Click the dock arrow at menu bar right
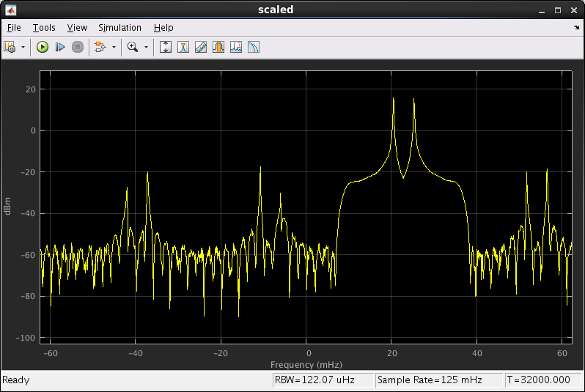585x392 pixels. click(576, 28)
